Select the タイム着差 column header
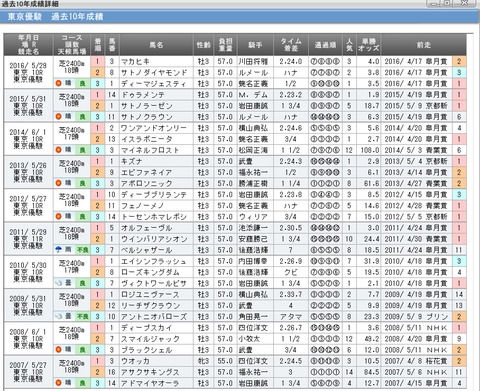 (x=291, y=45)
